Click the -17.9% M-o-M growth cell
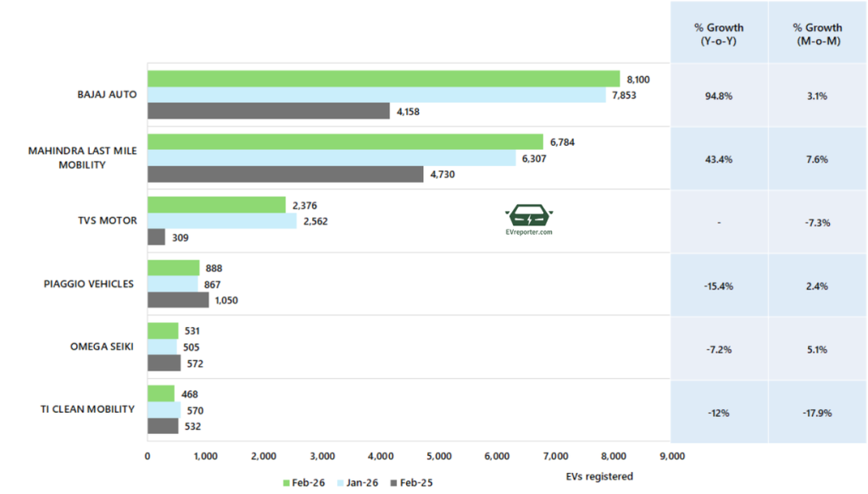This screenshot has width=868, height=494. 819,413
